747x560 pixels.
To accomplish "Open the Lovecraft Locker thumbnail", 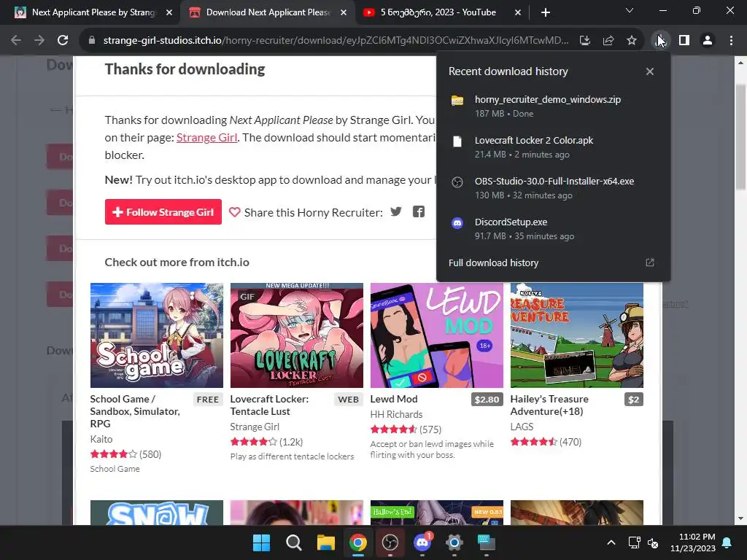I will point(297,335).
